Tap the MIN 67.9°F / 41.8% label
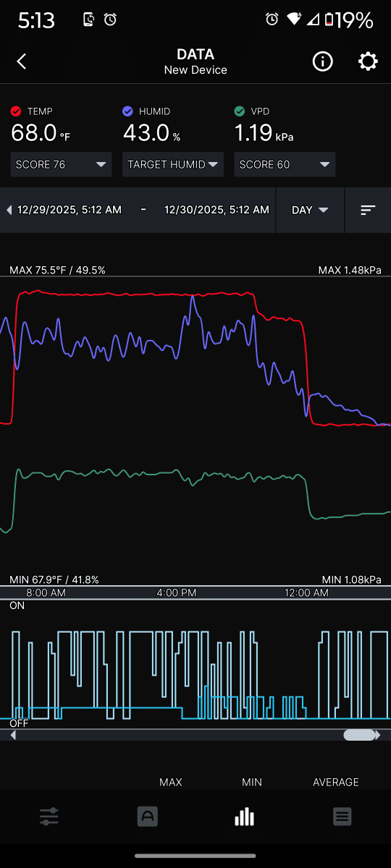391x868 pixels. pyautogui.click(x=54, y=579)
